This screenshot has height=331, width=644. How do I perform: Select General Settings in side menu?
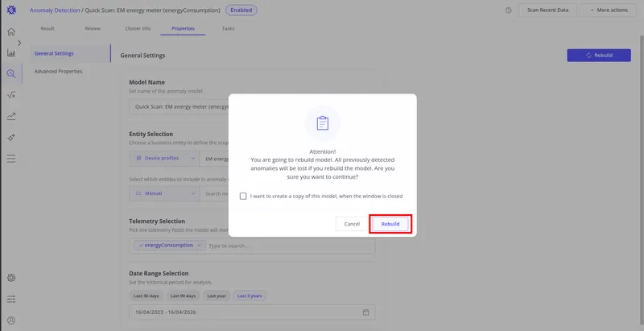pyautogui.click(x=71, y=53)
